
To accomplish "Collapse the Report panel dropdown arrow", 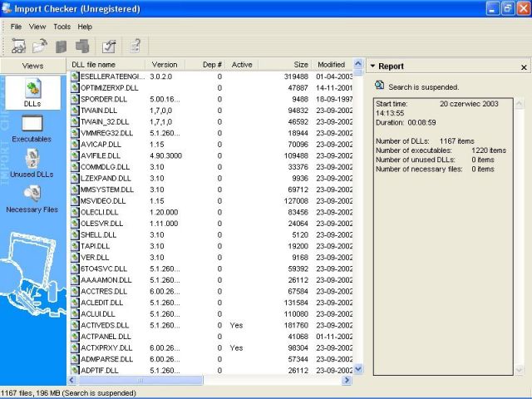I will (373, 66).
